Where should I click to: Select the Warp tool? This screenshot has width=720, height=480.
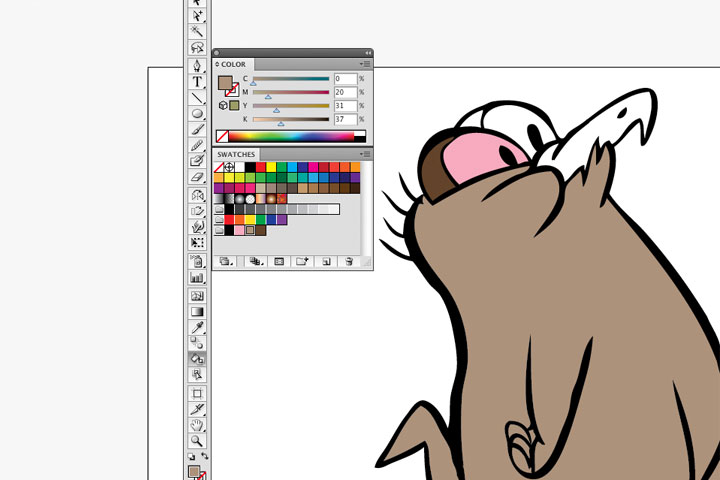[197, 227]
